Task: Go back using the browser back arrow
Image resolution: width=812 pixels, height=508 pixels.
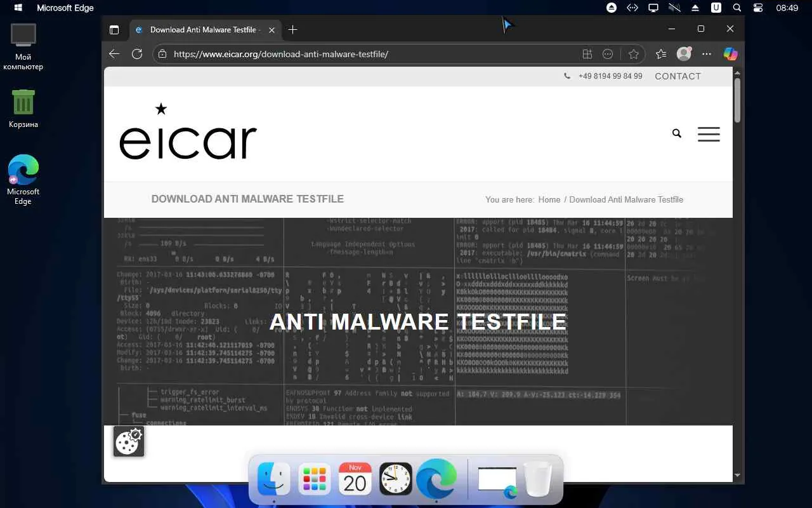Action: pyautogui.click(x=114, y=54)
